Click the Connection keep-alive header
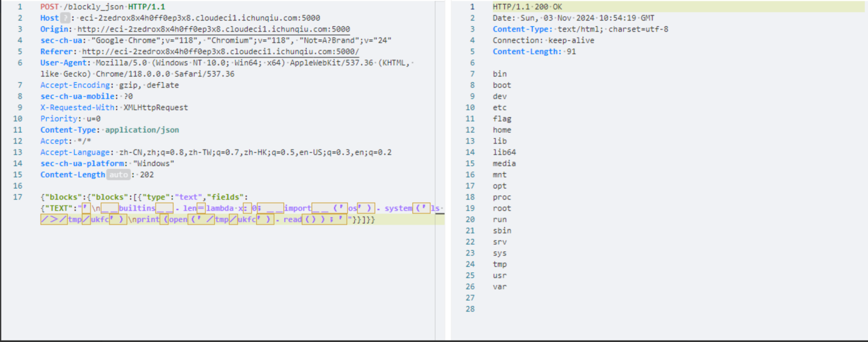 click(544, 40)
